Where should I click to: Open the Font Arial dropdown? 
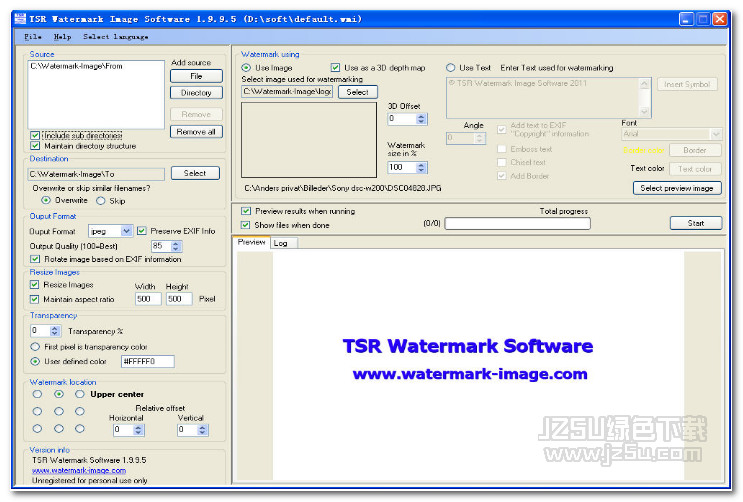click(x=716, y=134)
